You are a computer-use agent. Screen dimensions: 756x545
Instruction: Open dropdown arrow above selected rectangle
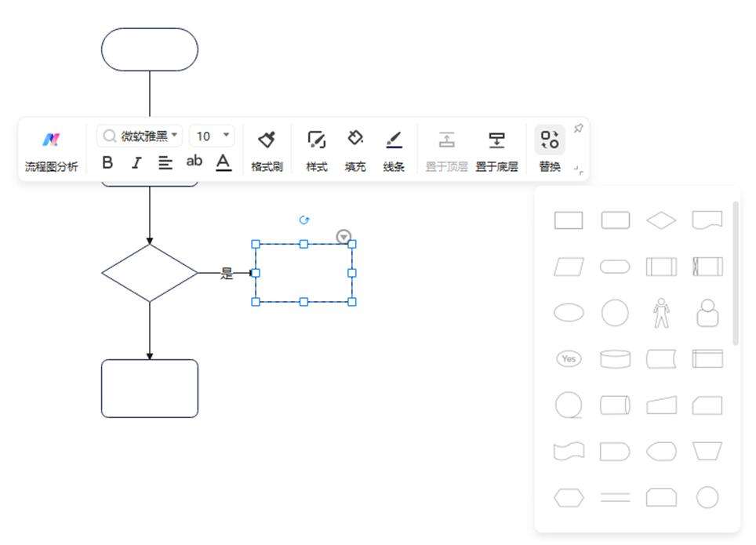343,237
